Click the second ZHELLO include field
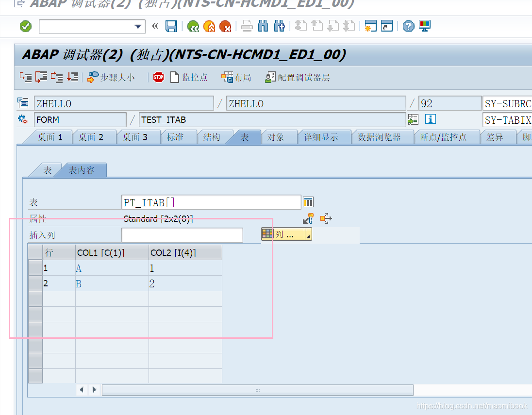The image size is (532, 415). pos(316,103)
